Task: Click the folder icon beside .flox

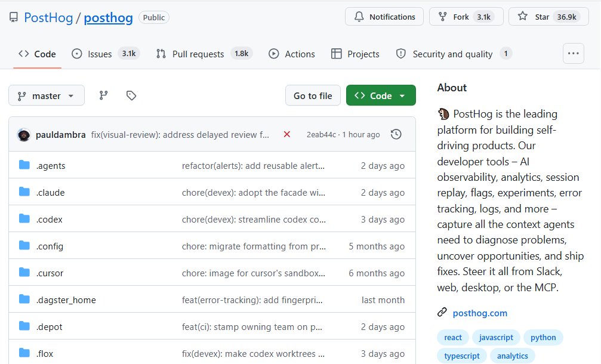Action: tap(24, 353)
